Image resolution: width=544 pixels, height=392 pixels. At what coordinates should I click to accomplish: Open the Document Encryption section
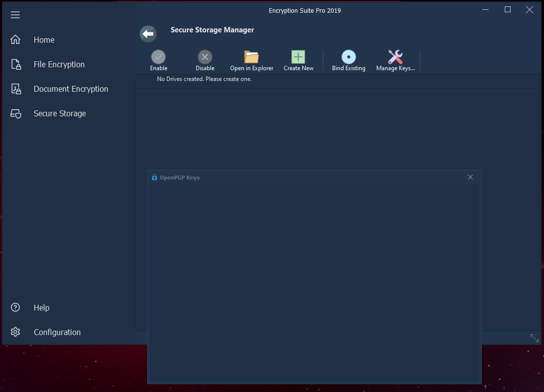[71, 89]
